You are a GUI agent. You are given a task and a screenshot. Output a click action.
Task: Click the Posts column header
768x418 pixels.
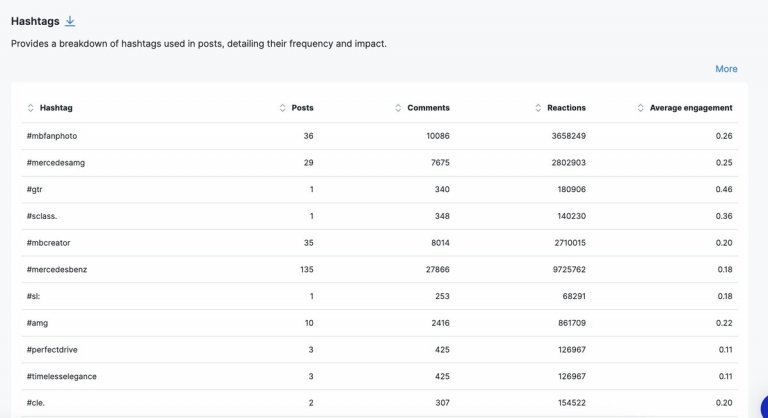(302, 108)
